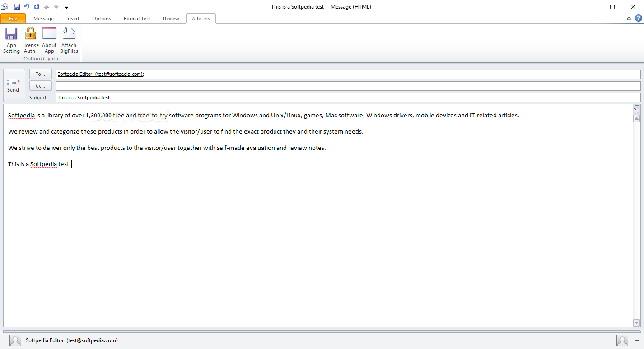Expand the People Pane chevron
The height and width of the screenshot is (349, 644).
point(637,340)
